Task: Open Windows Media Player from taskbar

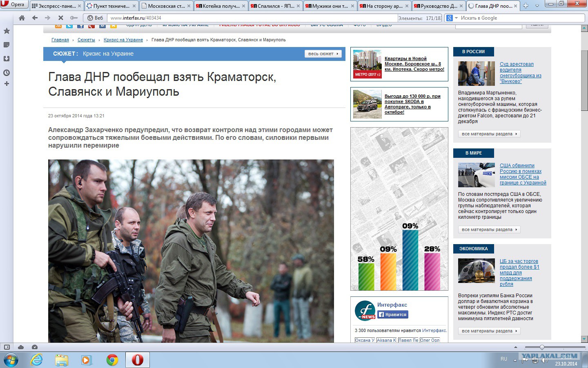Action: pos(86,360)
